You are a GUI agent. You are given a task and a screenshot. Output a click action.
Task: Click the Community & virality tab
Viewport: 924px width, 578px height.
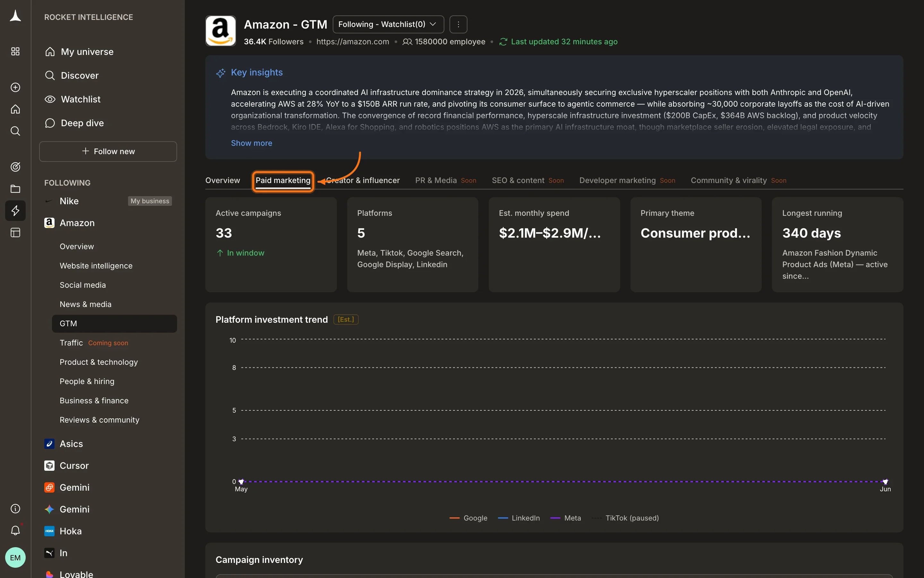(x=739, y=180)
